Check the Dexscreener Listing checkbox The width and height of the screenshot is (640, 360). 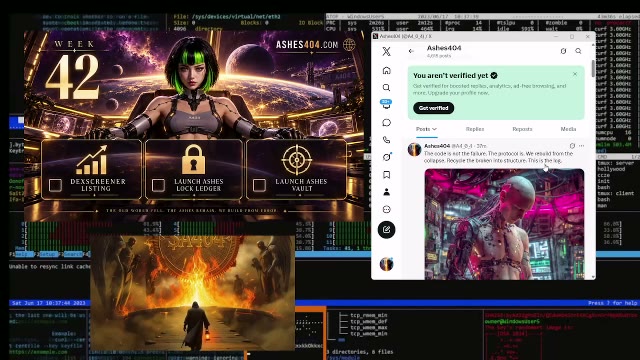[x=56, y=185]
